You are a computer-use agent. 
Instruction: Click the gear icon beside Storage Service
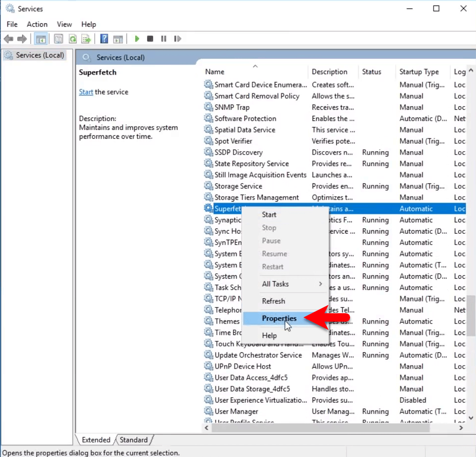pos(208,186)
